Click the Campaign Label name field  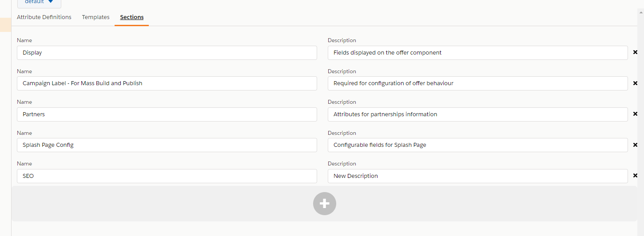coord(167,83)
